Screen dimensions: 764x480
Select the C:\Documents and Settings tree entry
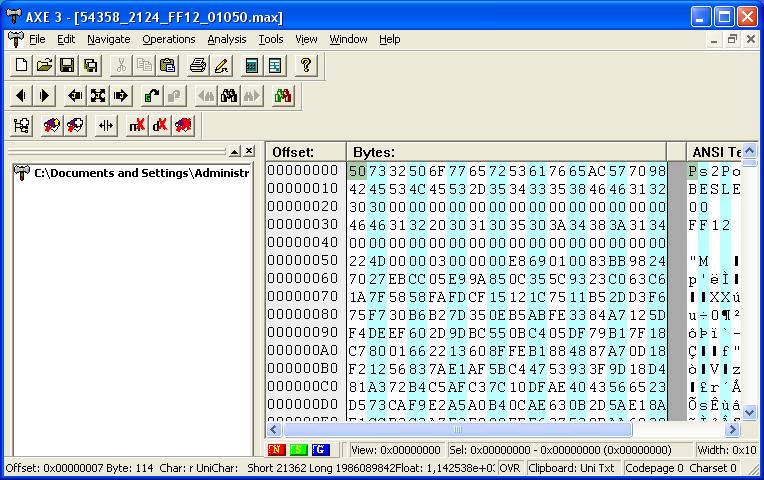(x=141, y=173)
